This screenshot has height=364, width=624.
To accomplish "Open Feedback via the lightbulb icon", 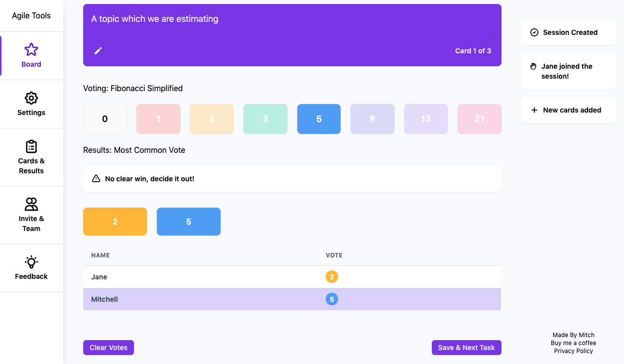I will [x=31, y=262].
